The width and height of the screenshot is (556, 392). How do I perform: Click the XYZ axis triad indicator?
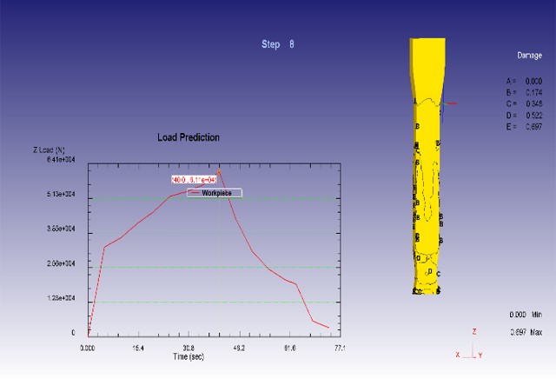[470, 348]
